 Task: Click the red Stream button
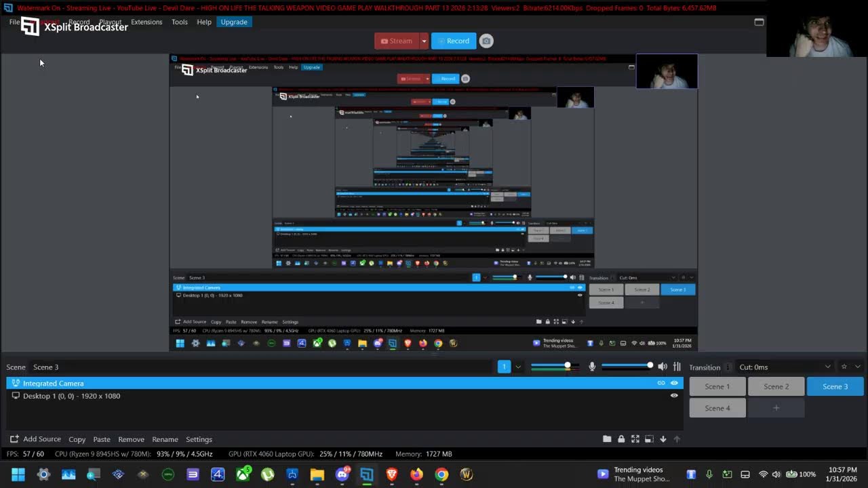397,41
